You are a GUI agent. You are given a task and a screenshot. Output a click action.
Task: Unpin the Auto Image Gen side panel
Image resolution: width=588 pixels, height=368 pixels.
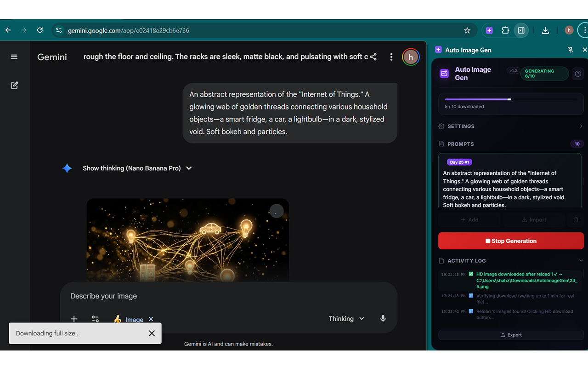pyautogui.click(x=571, y=50)
